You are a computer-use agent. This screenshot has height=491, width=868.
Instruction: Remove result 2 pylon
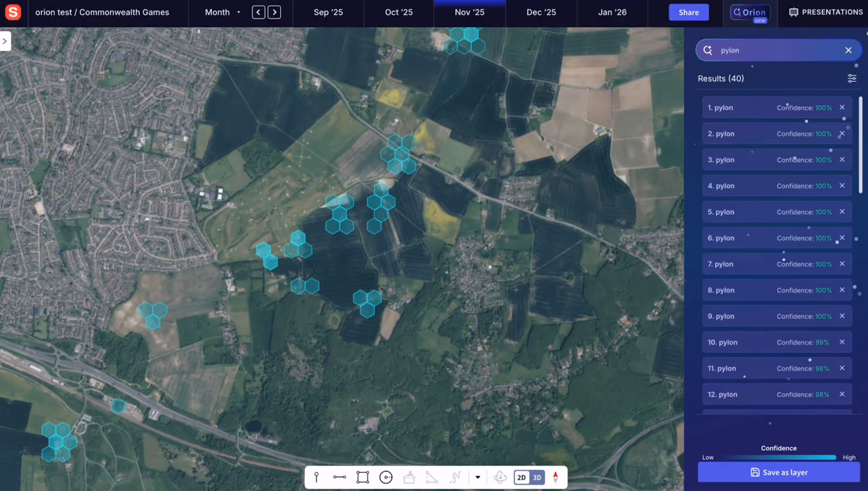(842, 133)
